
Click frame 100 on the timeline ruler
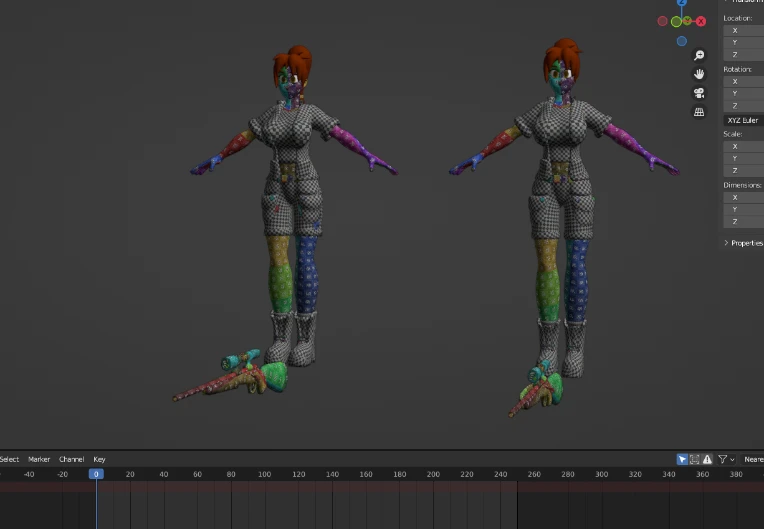pos(265,474)
